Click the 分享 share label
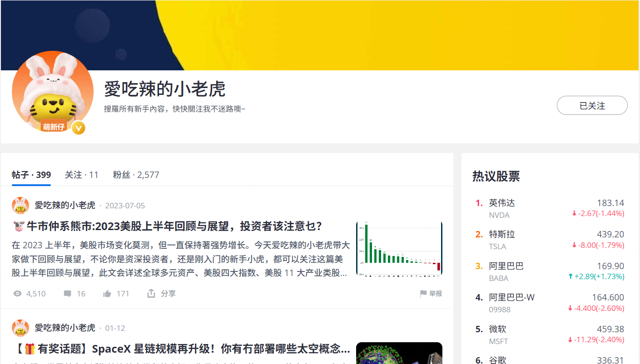The height and width of the screenshot is (364, 640). coord(168,294)
